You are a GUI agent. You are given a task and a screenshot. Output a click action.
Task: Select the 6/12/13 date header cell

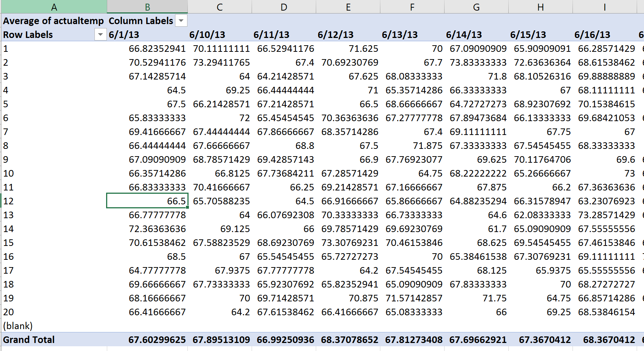[x=348, y=35]
